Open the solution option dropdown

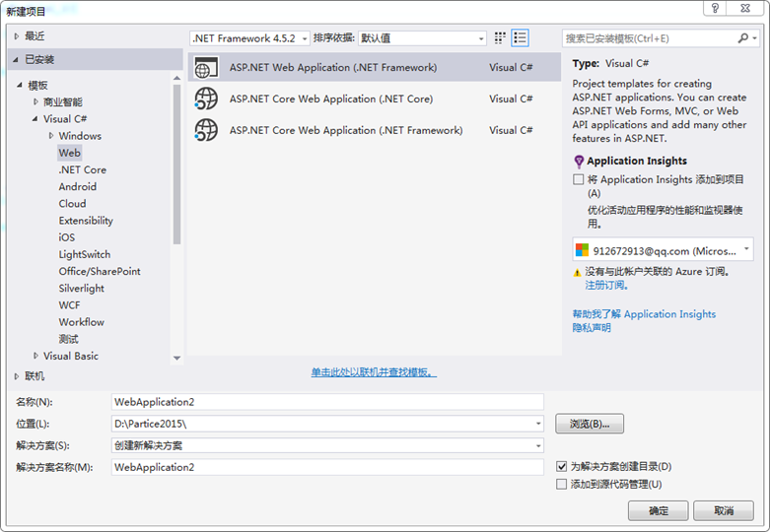[538, 445]
